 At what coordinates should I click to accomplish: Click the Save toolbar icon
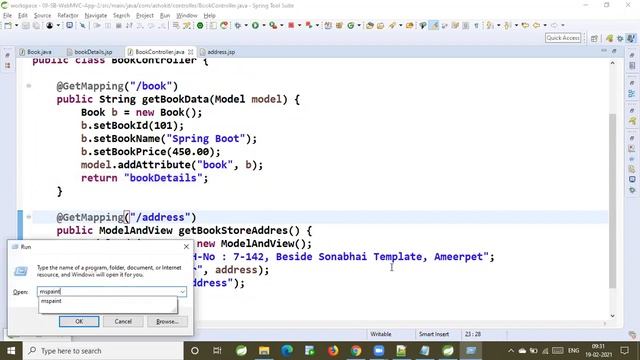(26, 25)
